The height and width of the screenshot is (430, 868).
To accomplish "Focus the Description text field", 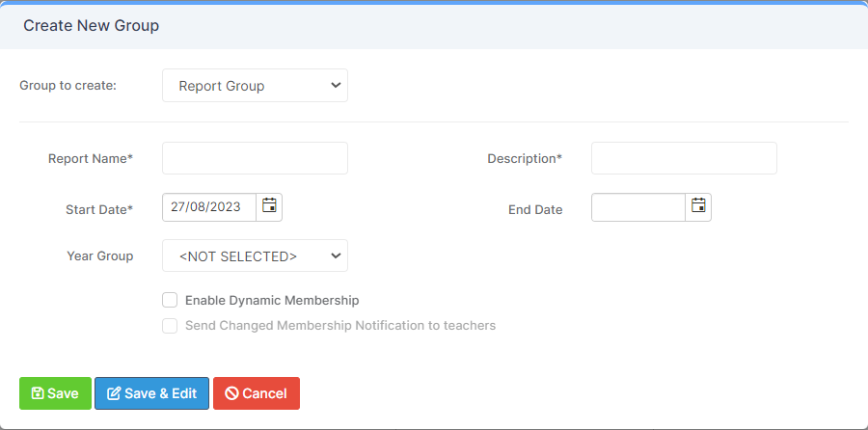I will pyautogui.click(x=684, y=158).
